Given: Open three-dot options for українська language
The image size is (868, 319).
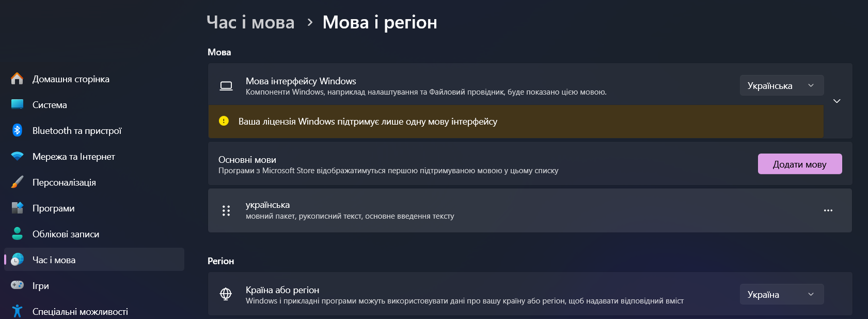Looking at the screenshot, I should click(x=828, y=210).
